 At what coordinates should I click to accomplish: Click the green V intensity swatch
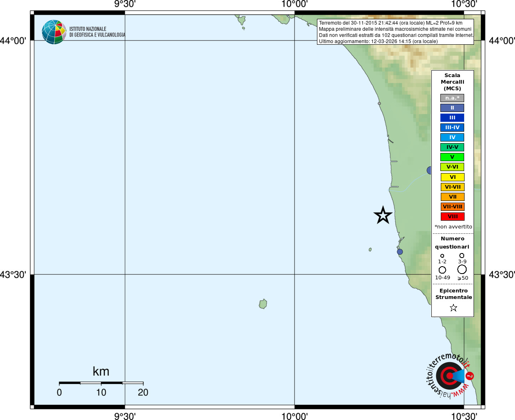(x=452, y=157)
